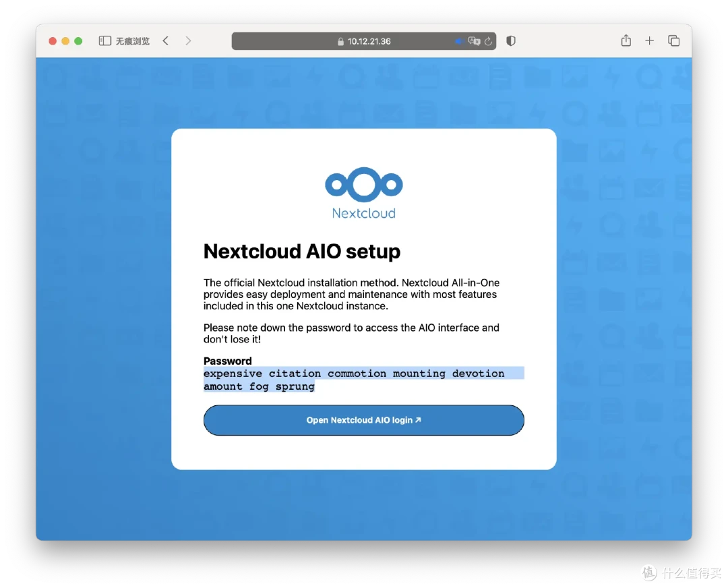Image resolution: width=728 pixels, height=588 pixels.
Task: Reload the page with refresh icon
Action: tap(488, 41)
